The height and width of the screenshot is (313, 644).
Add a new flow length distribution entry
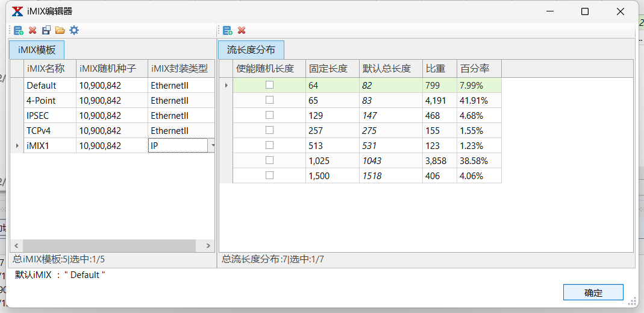[x=228, y=30]
